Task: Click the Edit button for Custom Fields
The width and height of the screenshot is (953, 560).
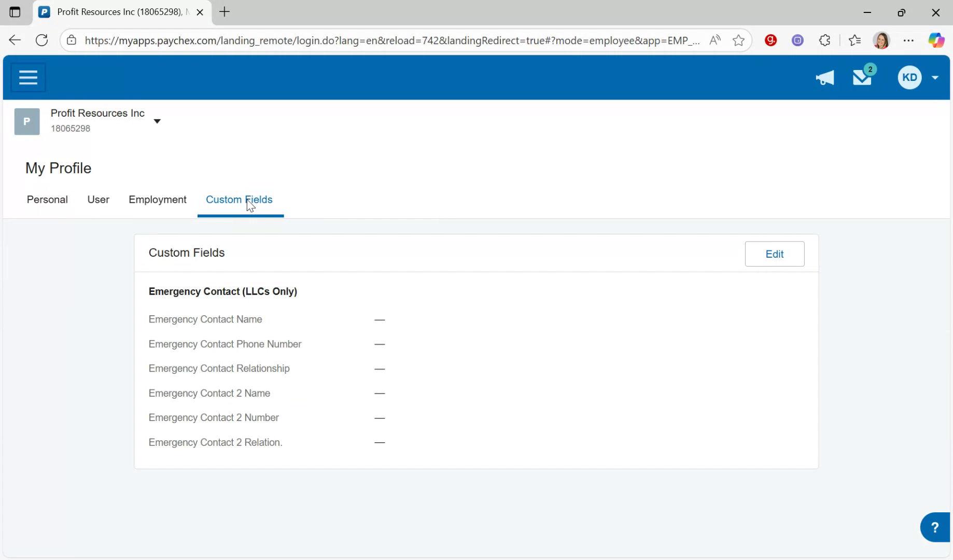Action: coord(774,254)
